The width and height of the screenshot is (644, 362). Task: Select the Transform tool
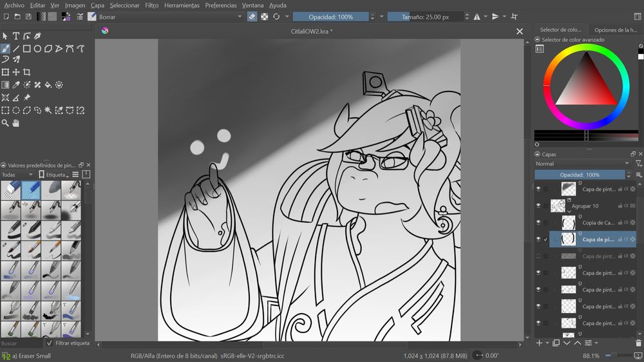(5, 72)
